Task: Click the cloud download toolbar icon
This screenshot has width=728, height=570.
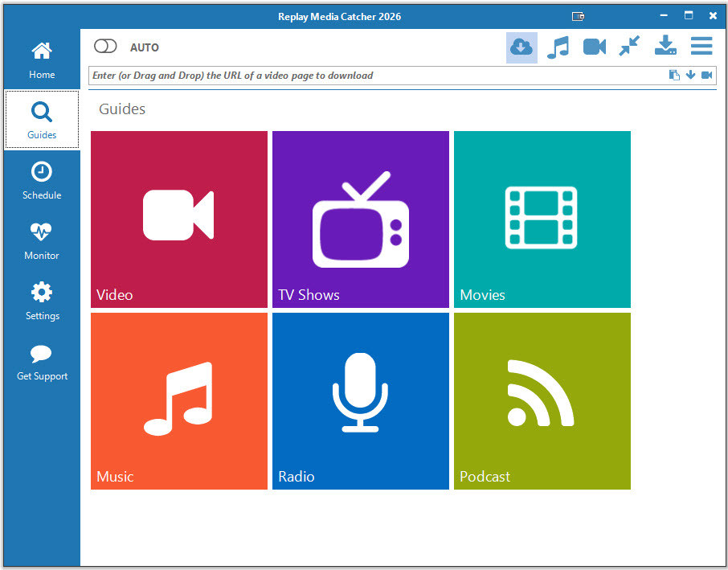Action: pos(521,47)
